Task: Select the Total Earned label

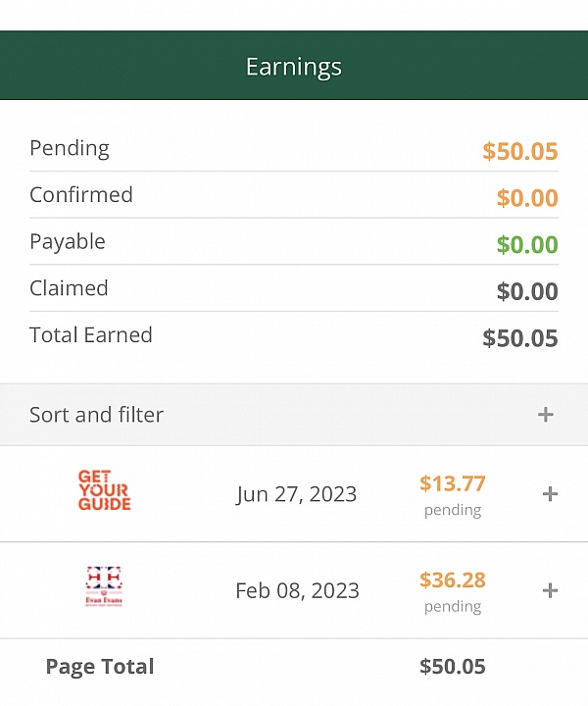Action: tap(91, 334)
